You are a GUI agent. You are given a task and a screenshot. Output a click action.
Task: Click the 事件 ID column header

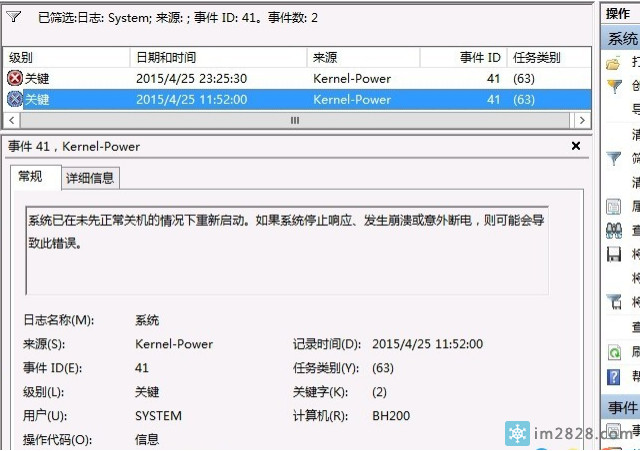(464, 57)
